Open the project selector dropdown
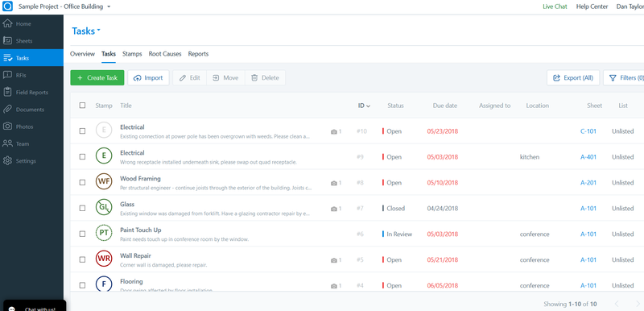Image resolution: width=644 pixels, height=311 pixels. pyautogui.click(x=64, y=7)
